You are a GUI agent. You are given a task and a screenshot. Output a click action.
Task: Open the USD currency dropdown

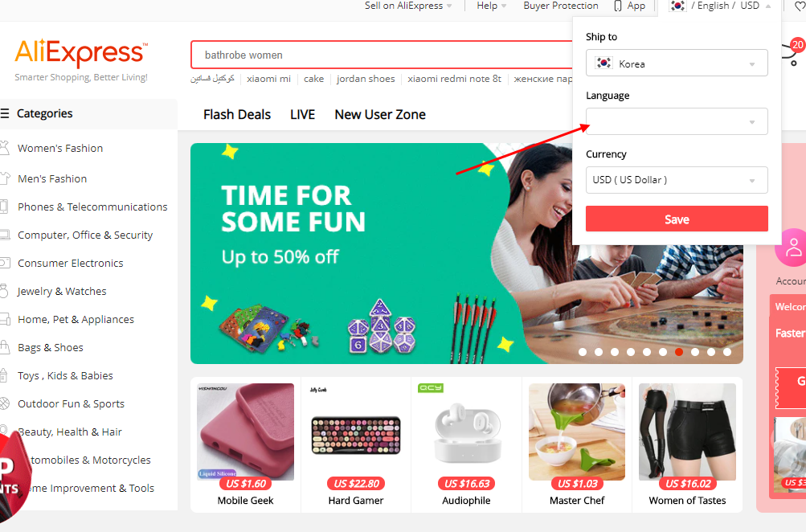coord(677,180)
